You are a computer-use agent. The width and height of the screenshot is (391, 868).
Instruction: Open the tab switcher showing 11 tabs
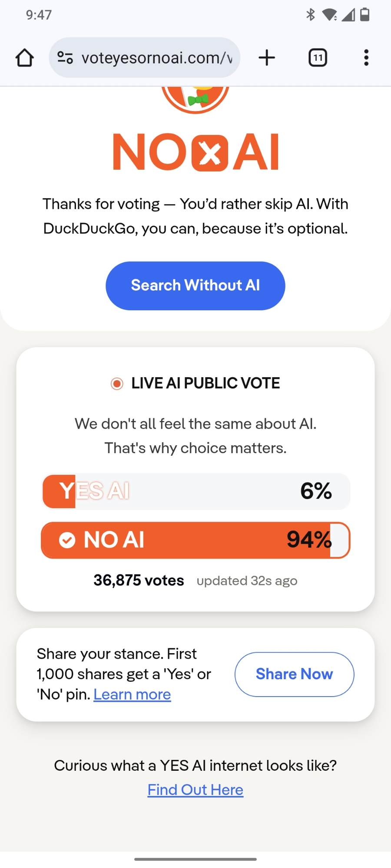(318, 58)
